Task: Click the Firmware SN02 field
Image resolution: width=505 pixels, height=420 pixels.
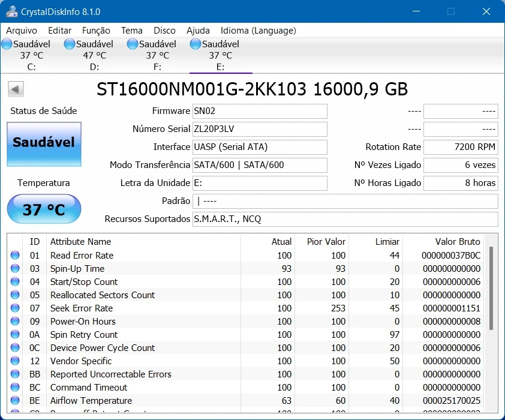Action: 259,112
